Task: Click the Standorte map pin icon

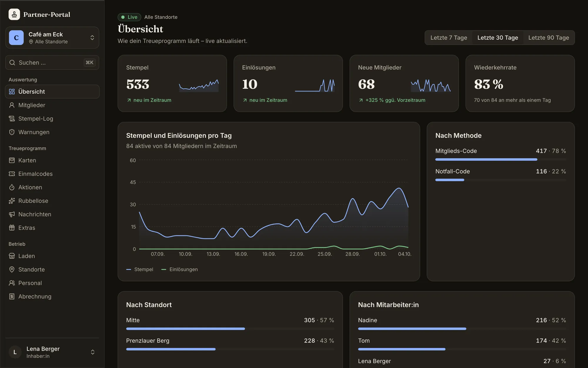Action: tap(12, 269)
